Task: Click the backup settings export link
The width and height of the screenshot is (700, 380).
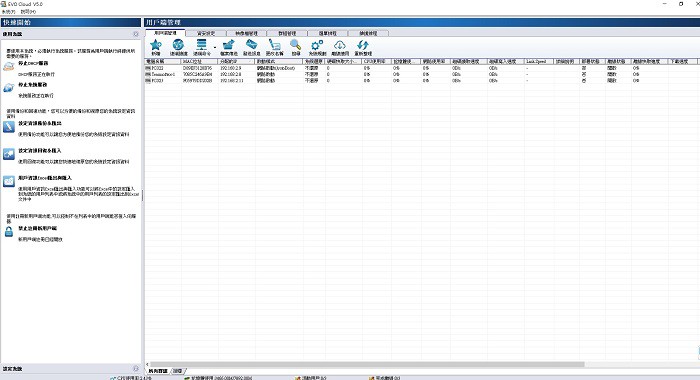Action: (40, 123)
